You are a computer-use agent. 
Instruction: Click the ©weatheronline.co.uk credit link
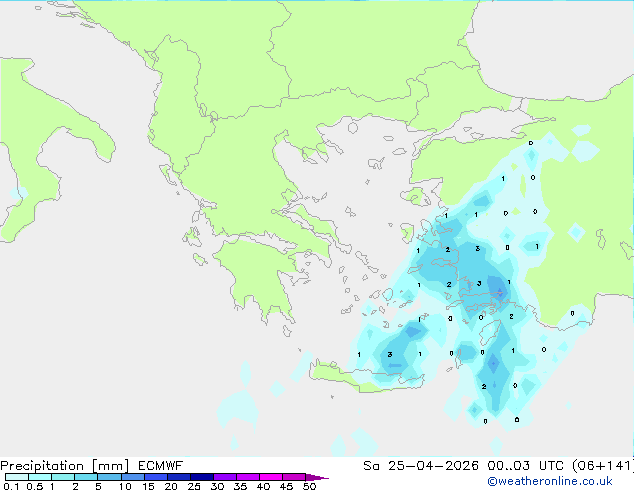click(x=549, y=481)
